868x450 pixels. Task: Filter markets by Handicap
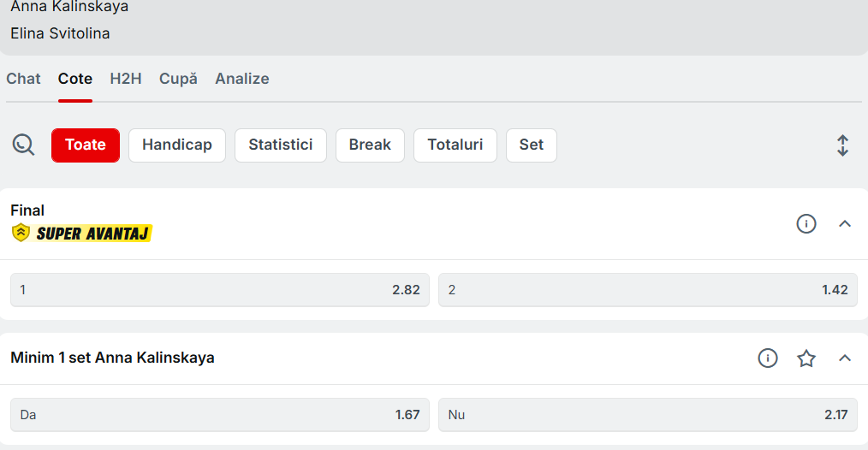pyautogui.click(x=177, y=145)
